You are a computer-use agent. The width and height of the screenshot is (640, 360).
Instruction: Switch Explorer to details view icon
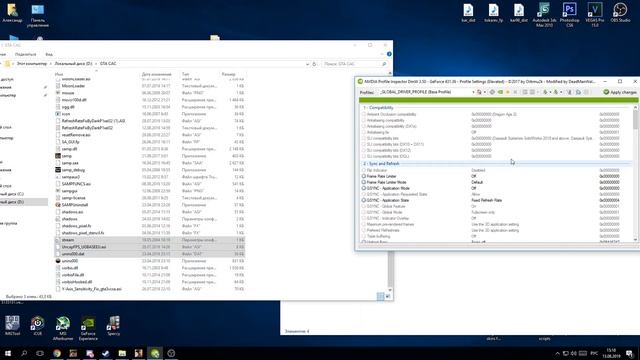click(x=380, y=296)
